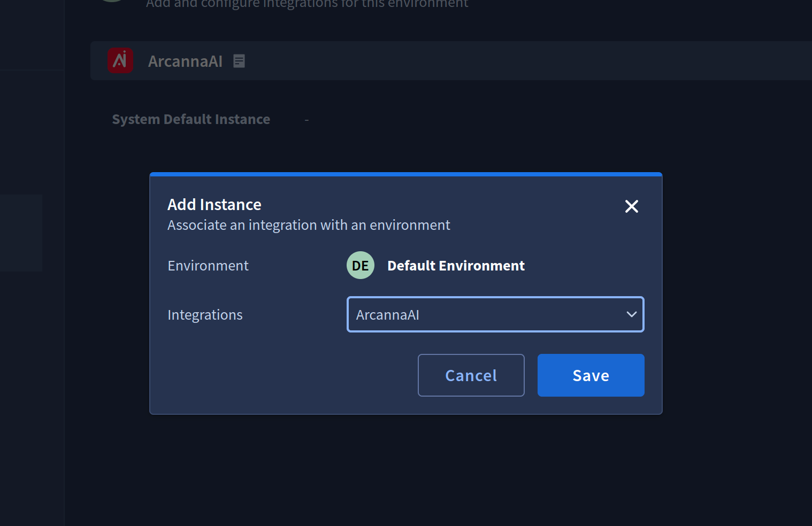Viewport: 812px width, 526px height.
Task: Cancel adding the instance
Action: click(x=471, y=375)
